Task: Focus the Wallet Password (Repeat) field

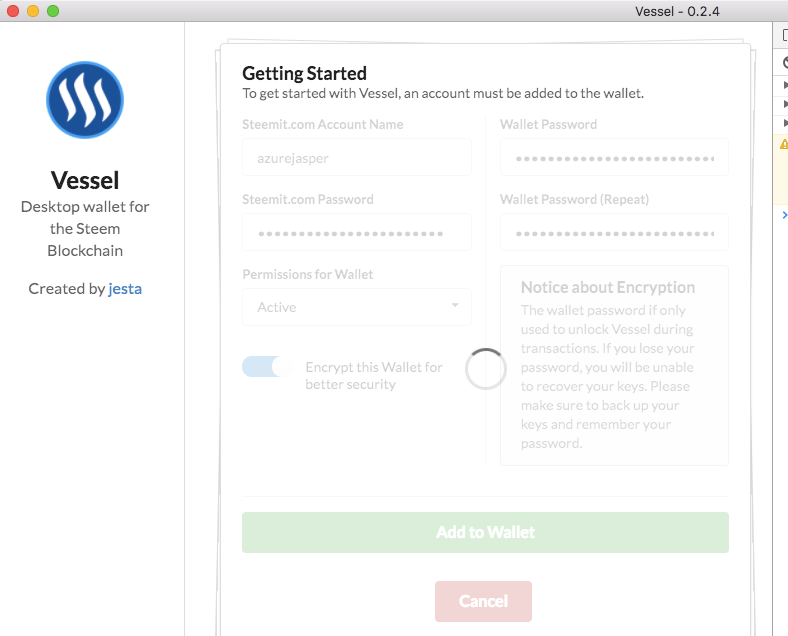Action: [614, 233]
